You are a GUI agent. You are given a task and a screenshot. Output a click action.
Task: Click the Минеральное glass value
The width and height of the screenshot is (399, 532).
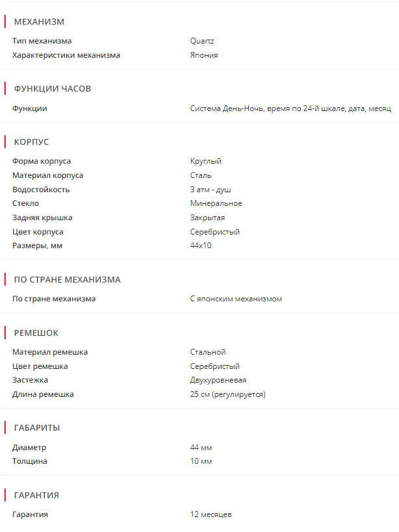coord(216,203)
